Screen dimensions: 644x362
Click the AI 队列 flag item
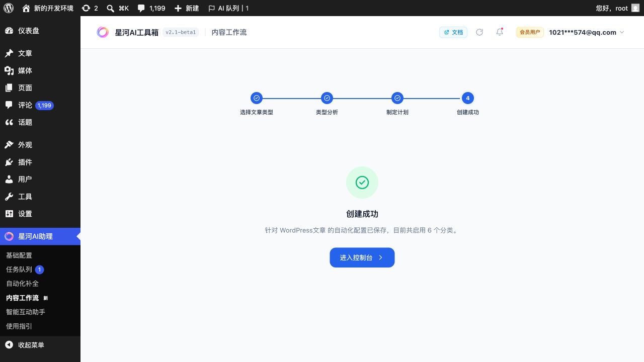point(228,8)
